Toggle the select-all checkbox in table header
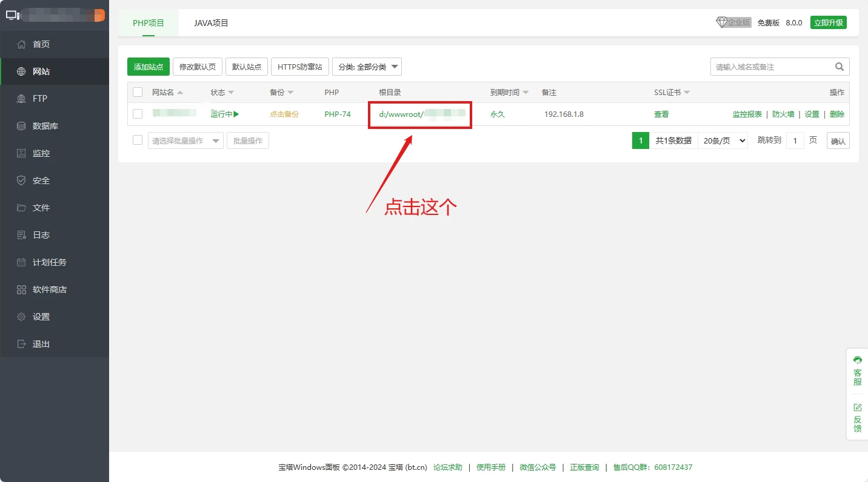868x482 pixels. tap(138, 92)
